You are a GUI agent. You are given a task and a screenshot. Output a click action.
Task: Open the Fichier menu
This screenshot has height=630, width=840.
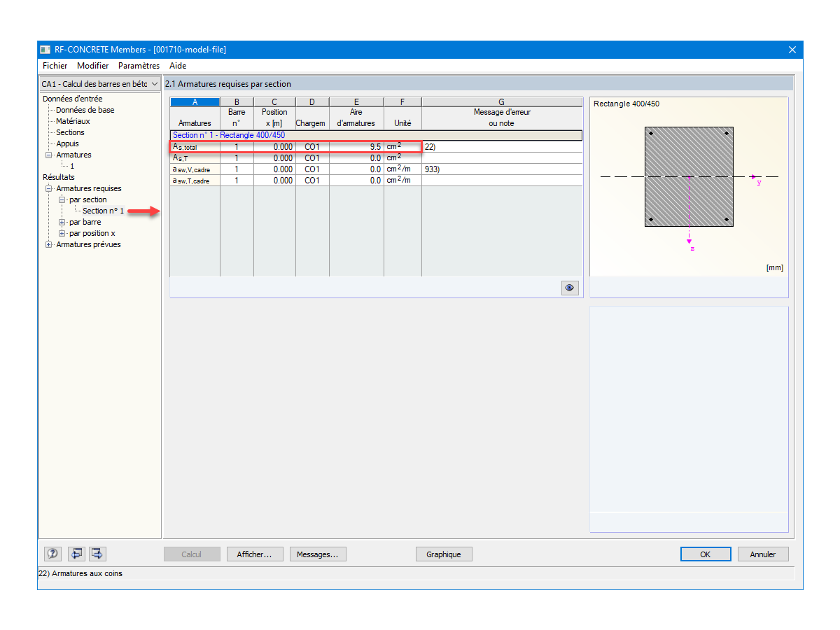[x=55, y=66]
